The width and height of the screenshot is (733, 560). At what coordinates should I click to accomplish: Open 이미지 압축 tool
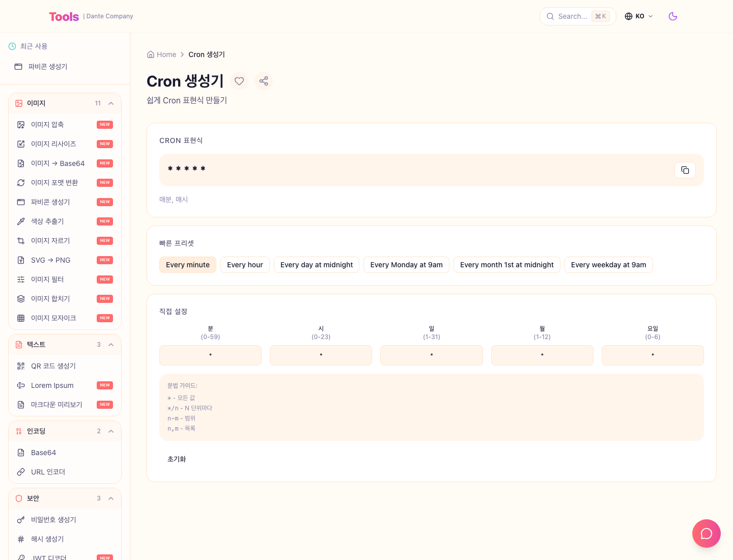[65, 125]
